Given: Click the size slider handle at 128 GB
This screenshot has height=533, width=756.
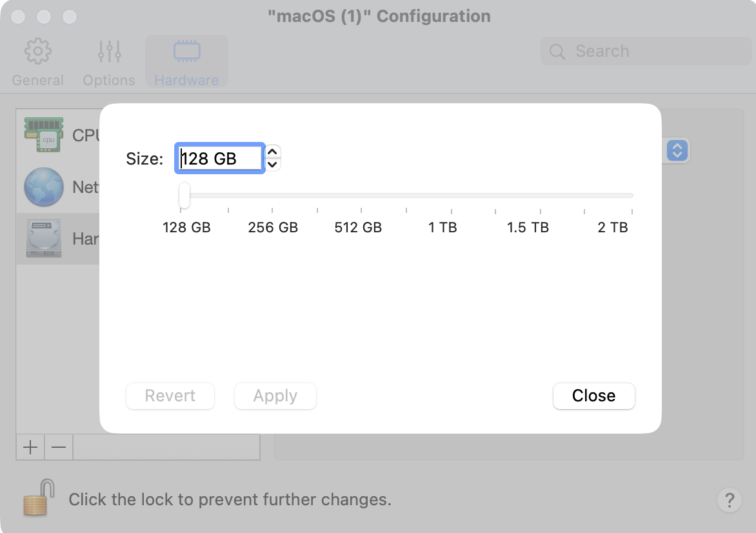Looking at the screenshot, I should coord(184,195).
